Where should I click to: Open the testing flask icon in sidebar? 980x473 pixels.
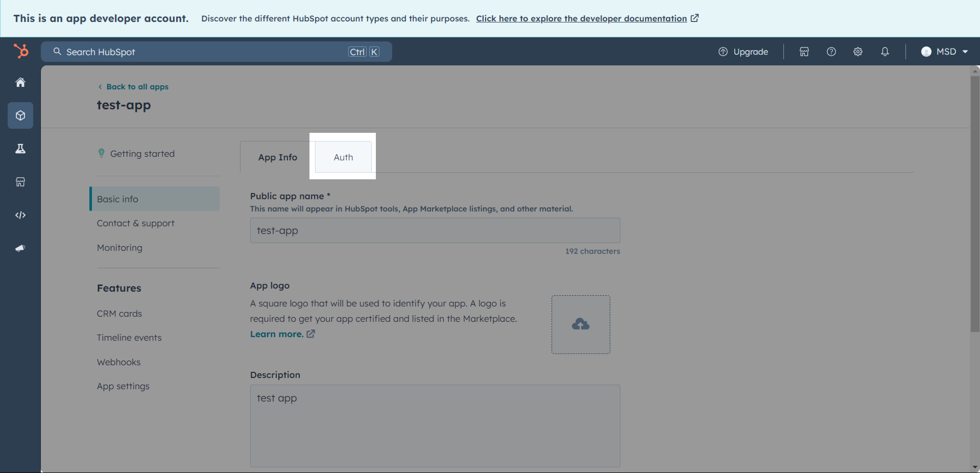tap(20, 148)
